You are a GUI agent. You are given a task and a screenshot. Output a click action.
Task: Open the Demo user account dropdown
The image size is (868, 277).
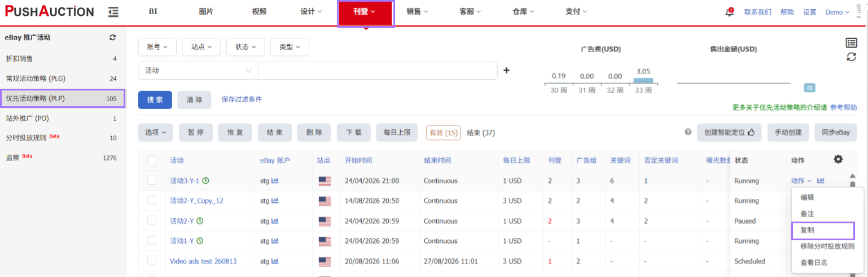[x=837, y=12]
